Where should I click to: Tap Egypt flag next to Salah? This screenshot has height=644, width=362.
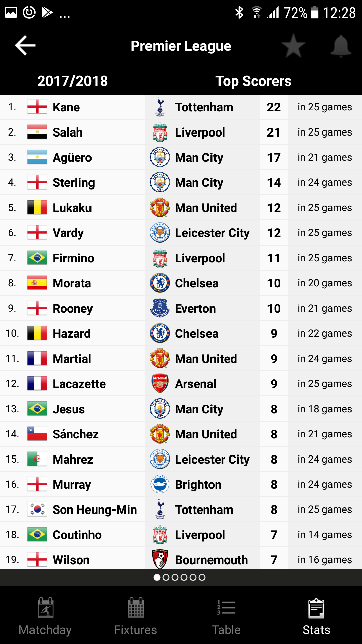tap(37, 132)
